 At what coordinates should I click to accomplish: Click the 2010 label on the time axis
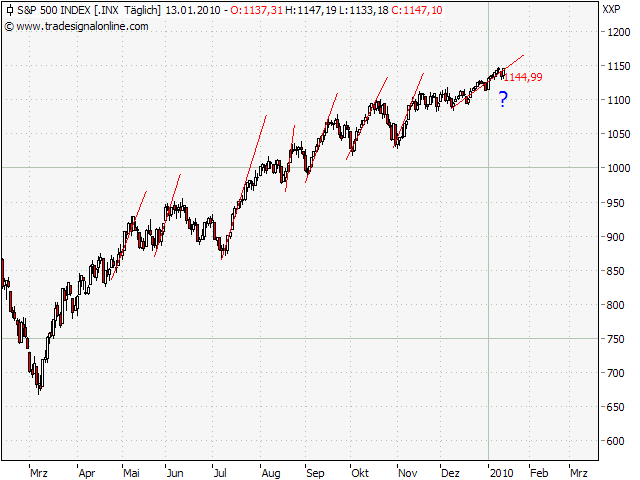point(502,473)
